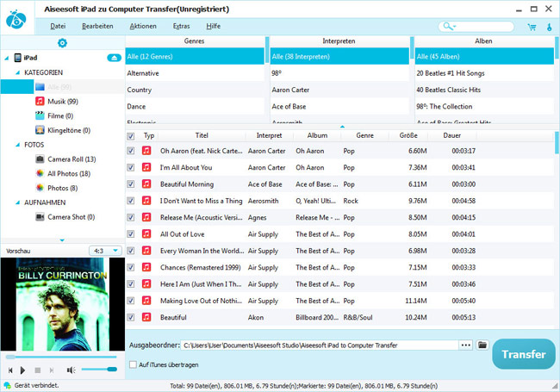
Task: Open the 4:3 aspect ratio dropdown
Action: click(x=105, y=251)
